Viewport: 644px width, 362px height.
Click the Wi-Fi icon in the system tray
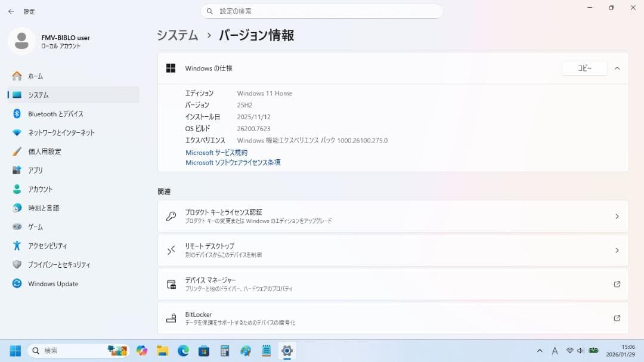tap(569, 351)
